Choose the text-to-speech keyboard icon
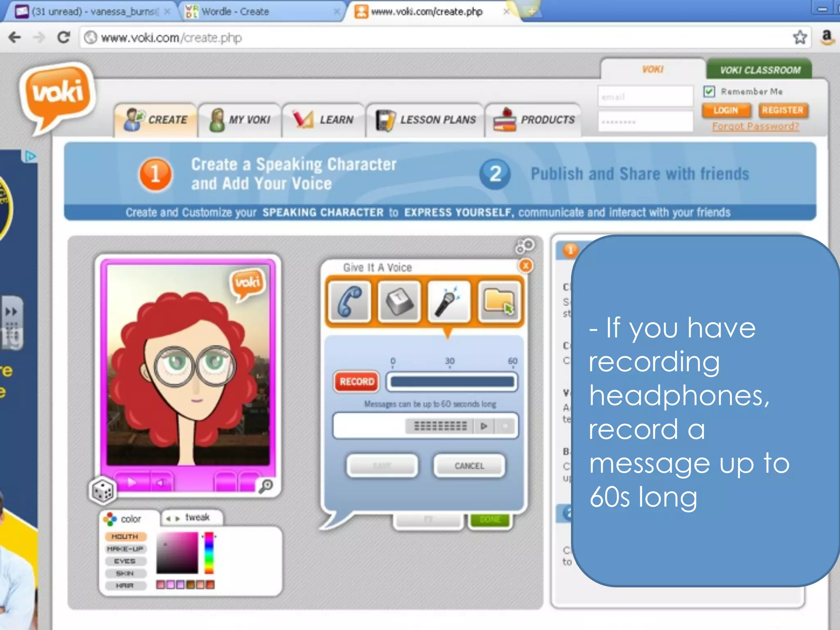 [x=399, y=302]
